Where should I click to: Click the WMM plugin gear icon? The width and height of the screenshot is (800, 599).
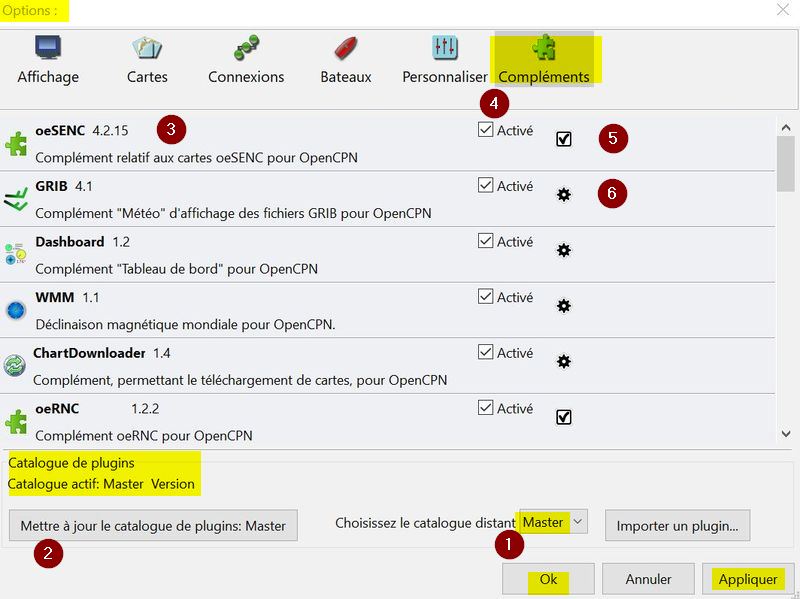[563, 306]
